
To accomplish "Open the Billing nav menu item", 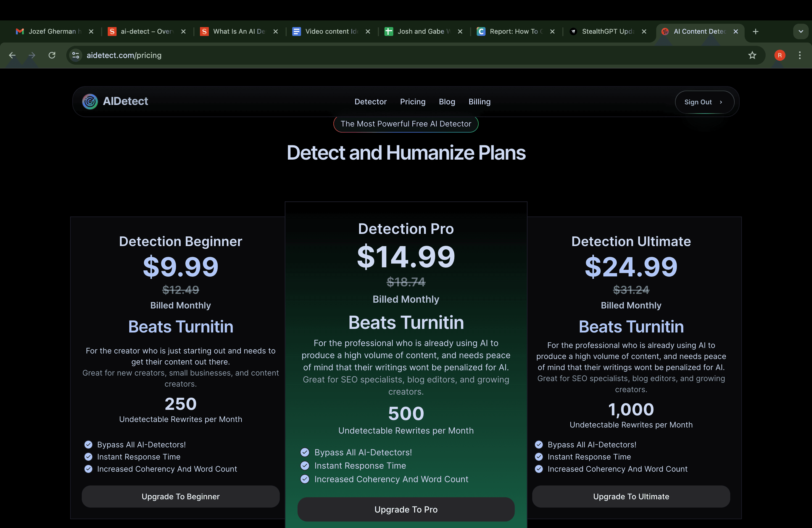I will coord(479,102).
